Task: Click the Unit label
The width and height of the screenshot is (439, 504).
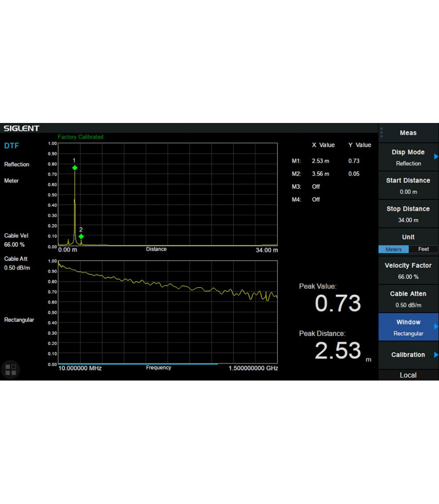Action: [x=408, y=237]
